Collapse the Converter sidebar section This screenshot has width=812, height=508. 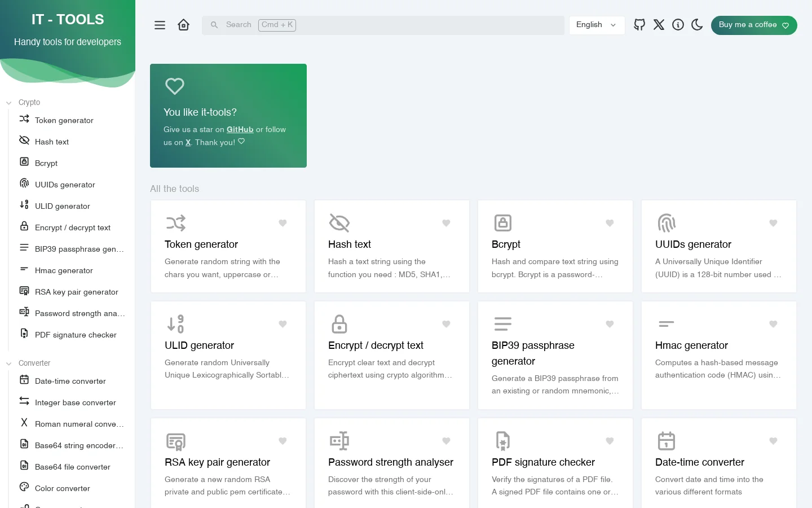28,363
